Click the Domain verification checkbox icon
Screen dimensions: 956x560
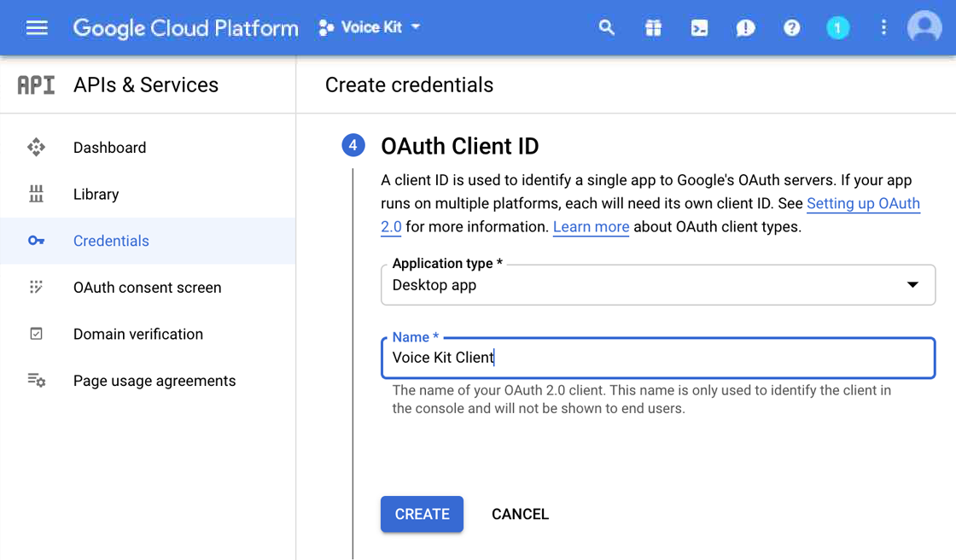click(36, 334)
